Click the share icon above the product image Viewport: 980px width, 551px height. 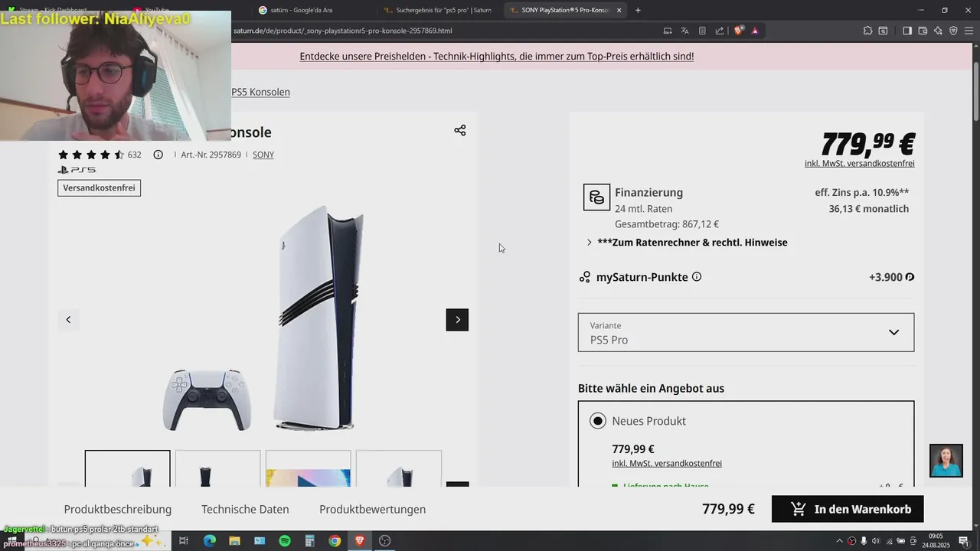tap(459, 130)
